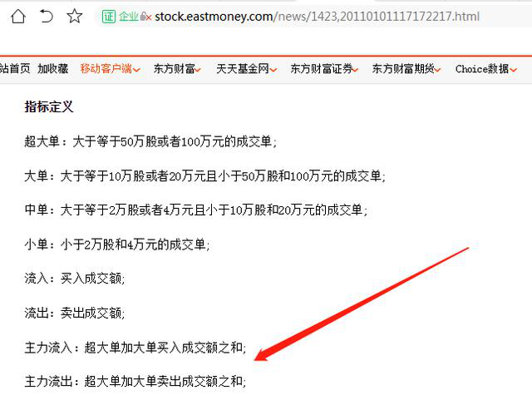
Task: Click the browser home icon
Action: click(x=18, y=16)
